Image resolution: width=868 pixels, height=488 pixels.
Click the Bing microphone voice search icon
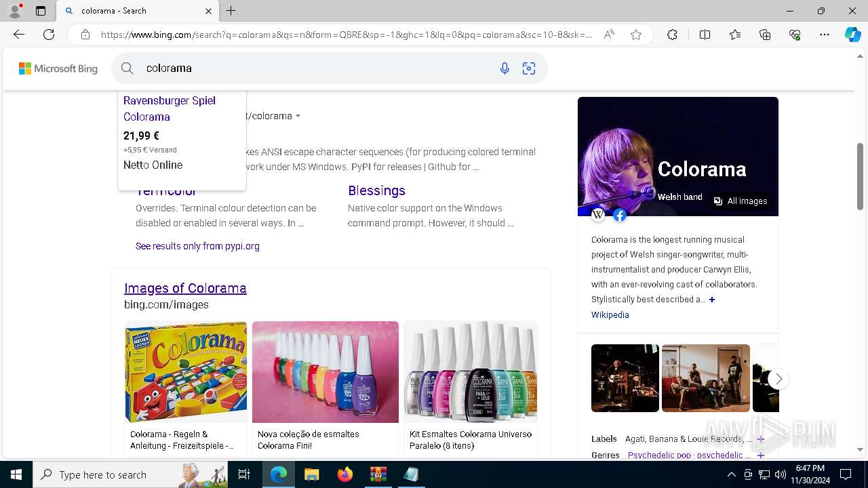click(x=505, y=68)
